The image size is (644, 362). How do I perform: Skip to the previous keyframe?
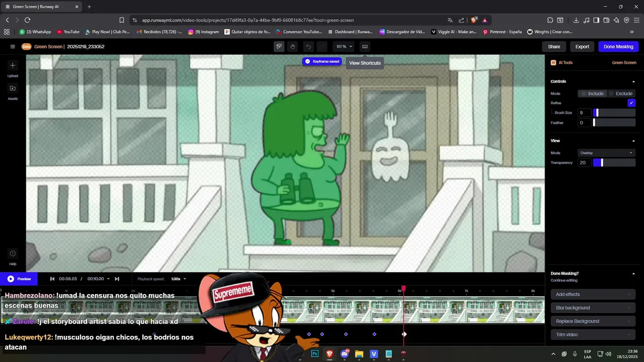point(52,279)
